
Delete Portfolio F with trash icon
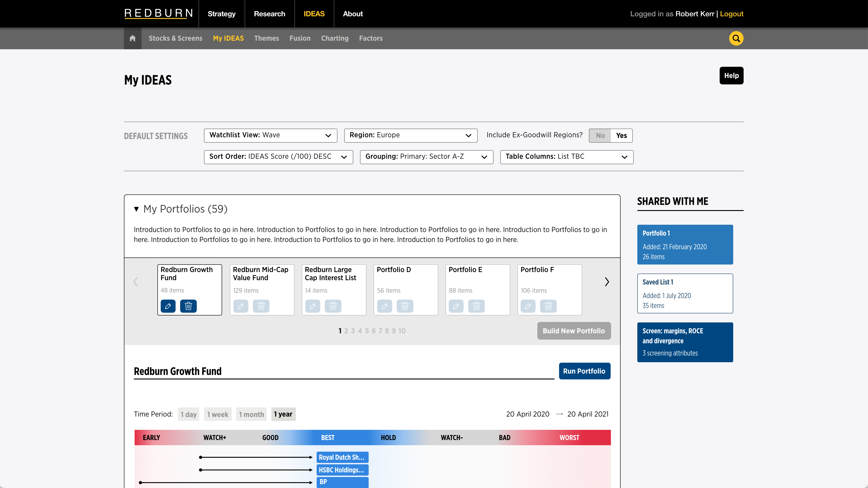pyautogui.click(x=549, y=306)
